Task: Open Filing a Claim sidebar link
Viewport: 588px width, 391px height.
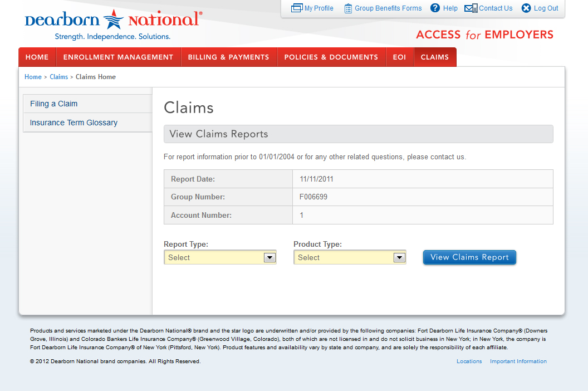Action: 54,104
